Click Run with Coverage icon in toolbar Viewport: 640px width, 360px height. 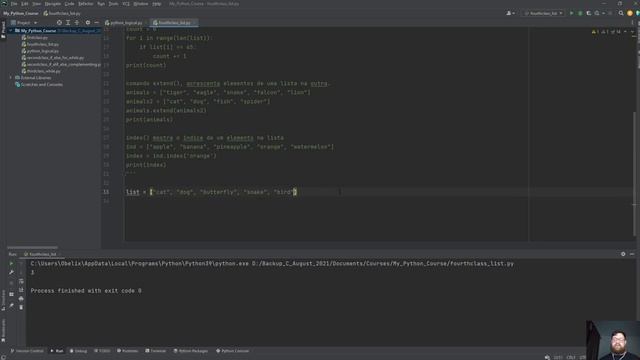point(589,13)
